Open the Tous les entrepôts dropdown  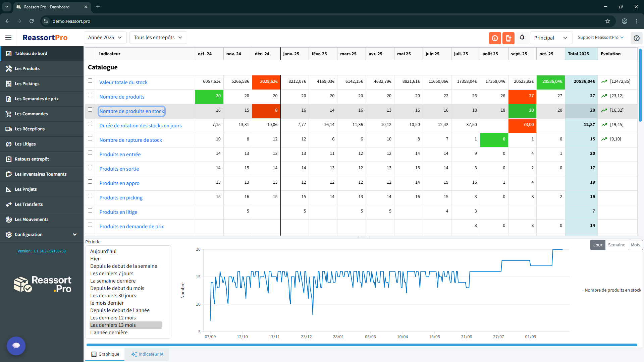click(x=158, y=38)
